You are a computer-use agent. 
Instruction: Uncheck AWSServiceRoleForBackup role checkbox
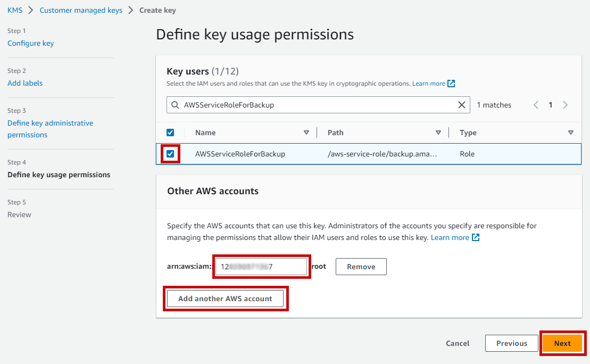point(170,154)
